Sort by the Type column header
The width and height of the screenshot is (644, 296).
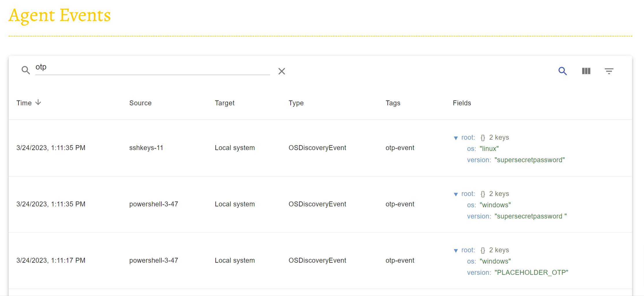(x=296, y=103)
